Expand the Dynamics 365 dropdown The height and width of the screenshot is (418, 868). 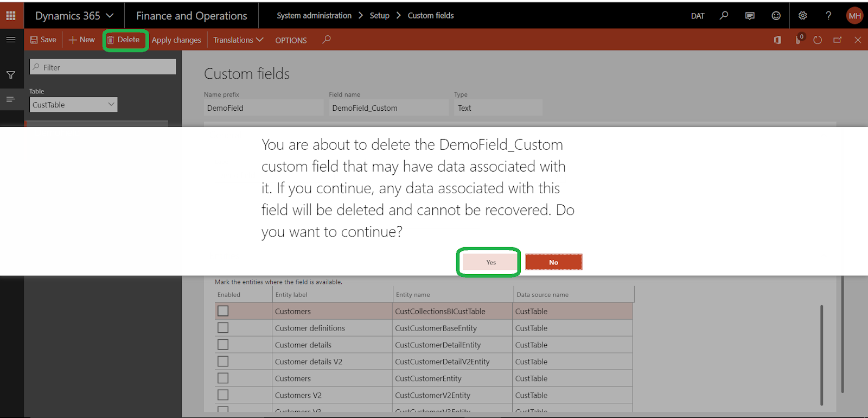(74, 16)
